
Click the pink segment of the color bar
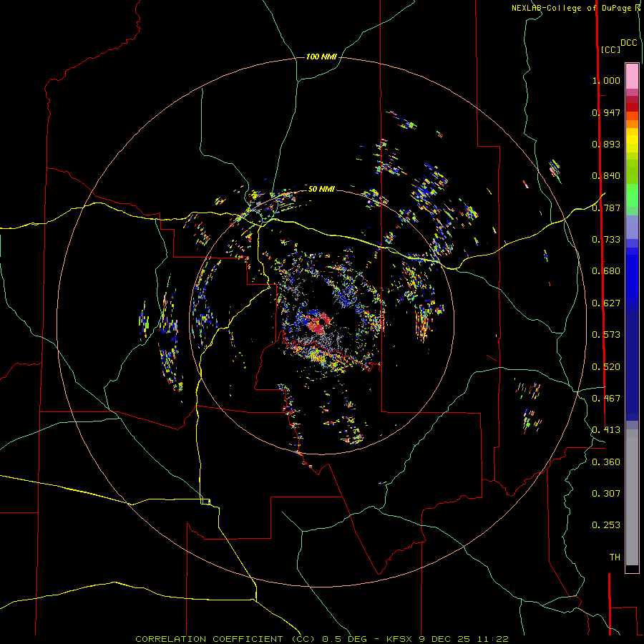(x=632, y=76)
